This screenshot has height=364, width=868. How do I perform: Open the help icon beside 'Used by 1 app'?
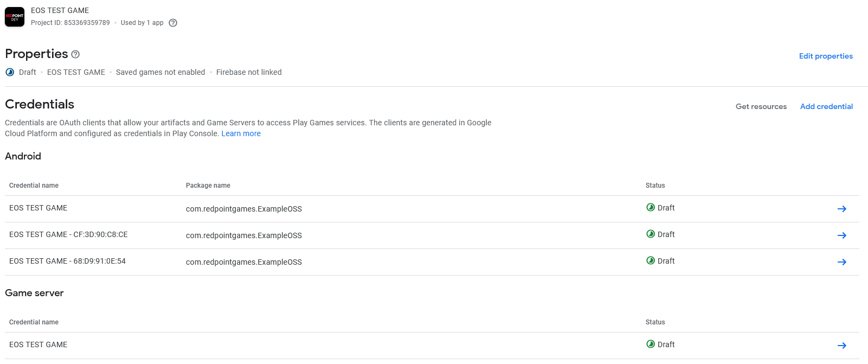[x=172, y=23]
